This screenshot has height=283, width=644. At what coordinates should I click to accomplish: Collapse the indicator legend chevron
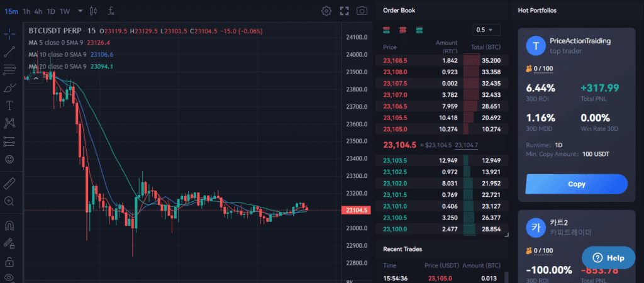[36, 77]
